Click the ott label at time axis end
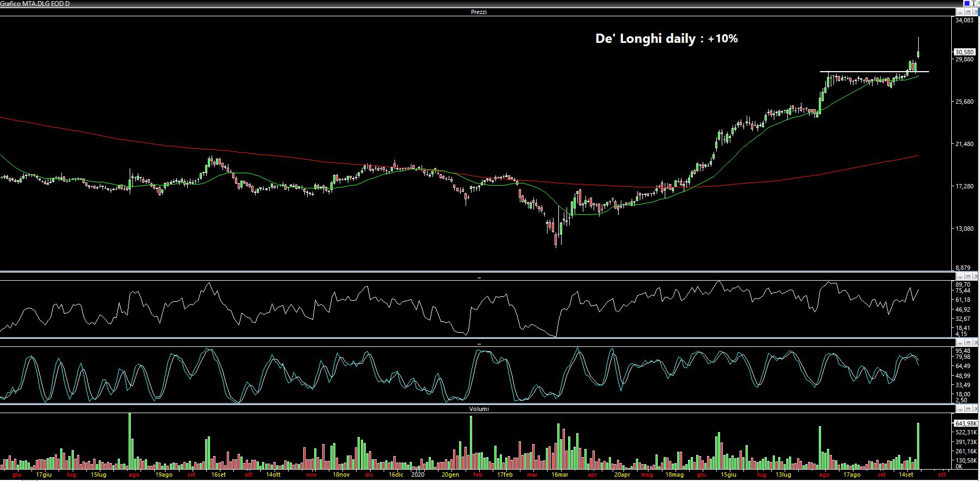The height and width of the screenshot is (481, 980). [943, 474]
